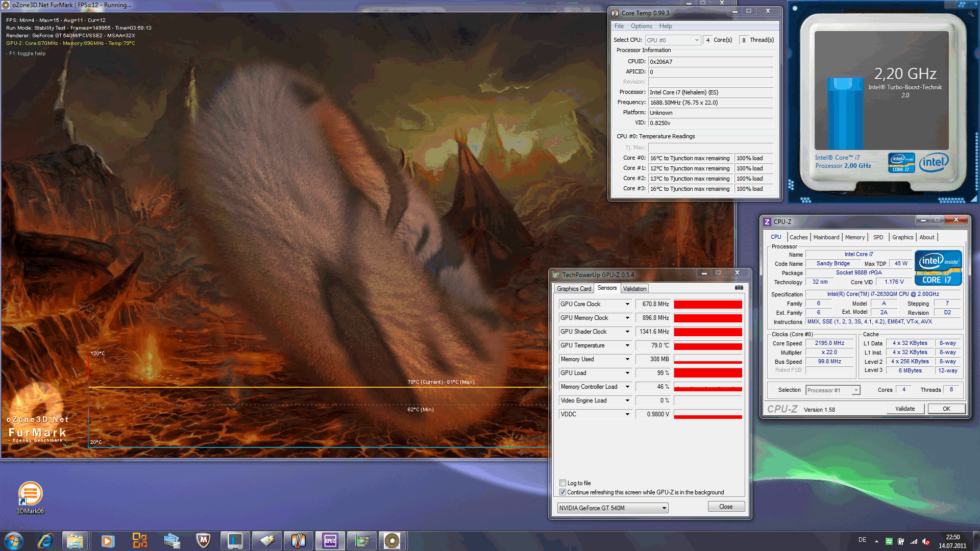Click the Frequency field in Core Temp
The height and width of the screenshot is (551, 980).
(x=710, y=103)
